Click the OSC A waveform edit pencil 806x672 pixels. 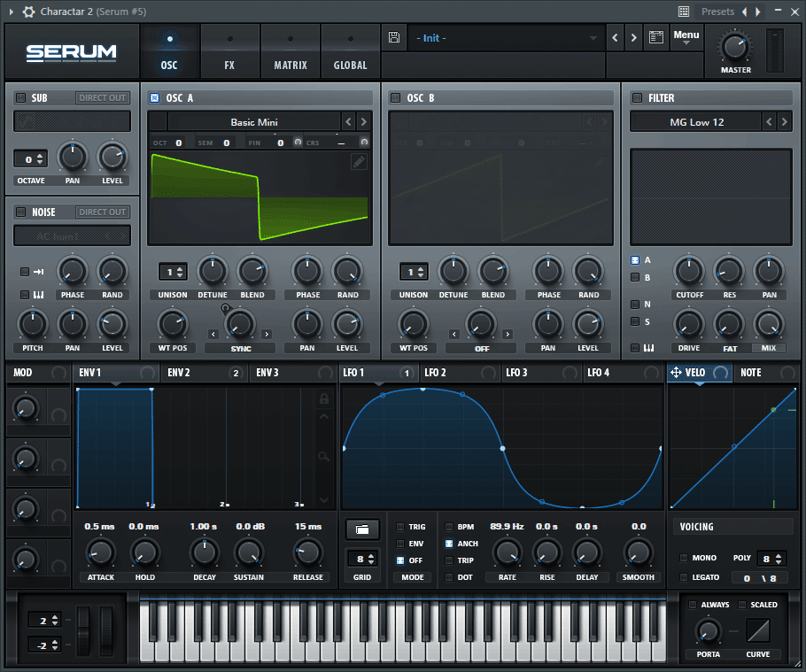(359, 162)
